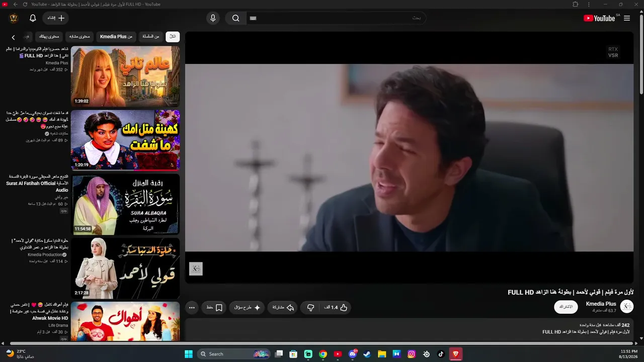Open the notifications bell
This screenshot has height=362, width=644.
pos(33,18)
